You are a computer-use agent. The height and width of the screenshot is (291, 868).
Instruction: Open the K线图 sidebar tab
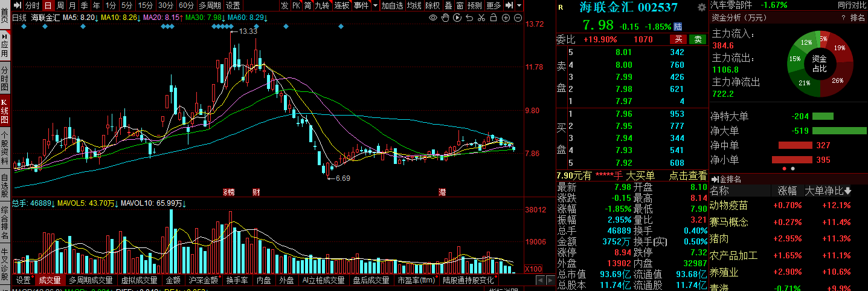[x=5, y=111]
